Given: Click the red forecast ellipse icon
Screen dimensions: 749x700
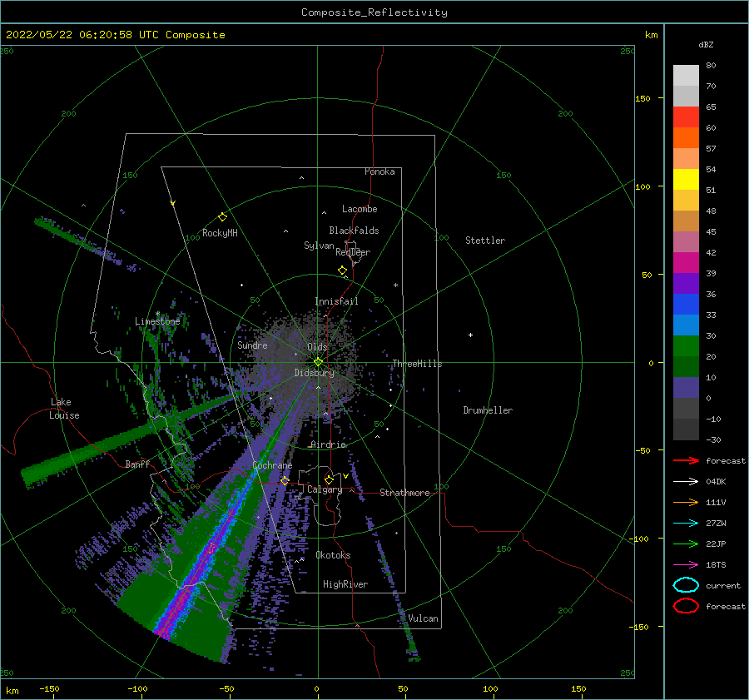Looking at the screenshot, I should coord(686,606).
